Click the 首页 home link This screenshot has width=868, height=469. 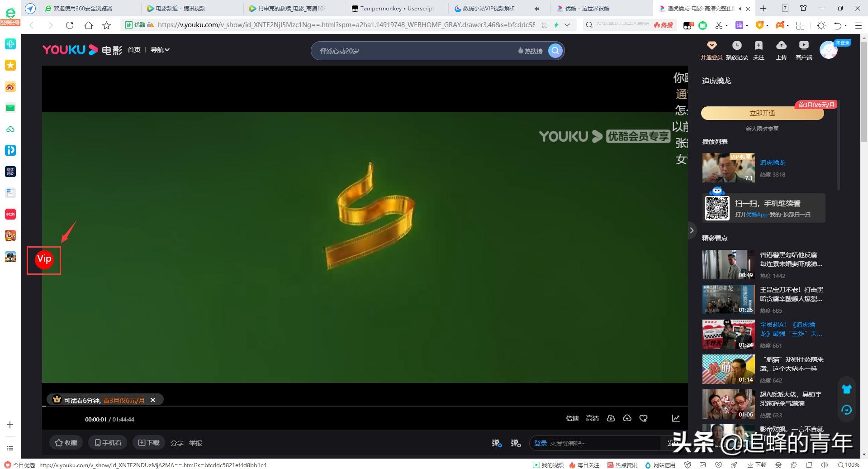click(x=134, y=50)
